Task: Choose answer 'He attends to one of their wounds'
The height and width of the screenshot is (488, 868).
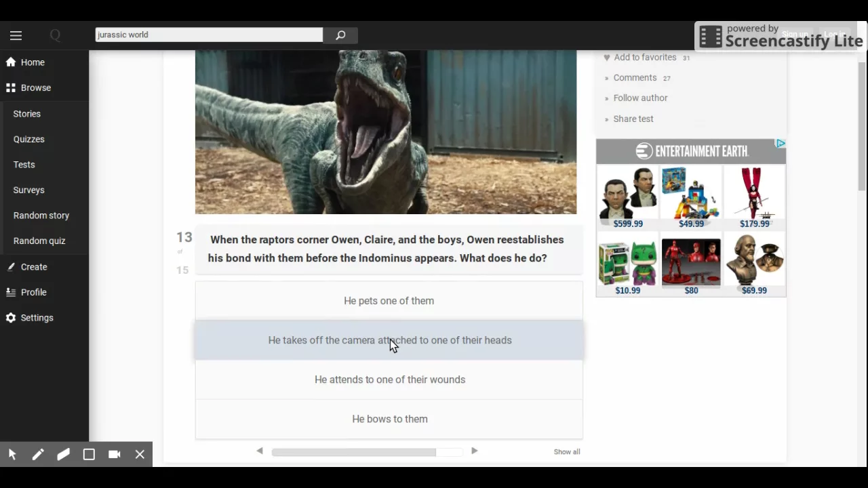Action: (x=389, y=380)
